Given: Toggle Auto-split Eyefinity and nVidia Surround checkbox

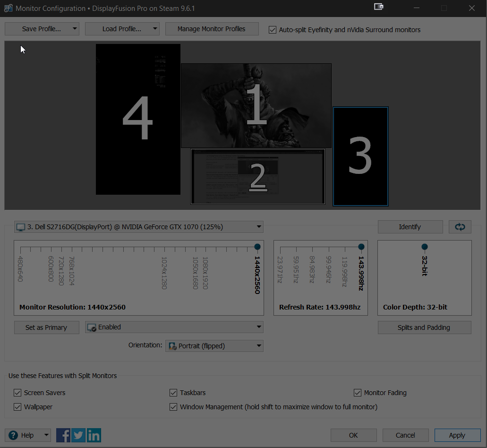Looking at the screenshot, I should pos(273,30).
